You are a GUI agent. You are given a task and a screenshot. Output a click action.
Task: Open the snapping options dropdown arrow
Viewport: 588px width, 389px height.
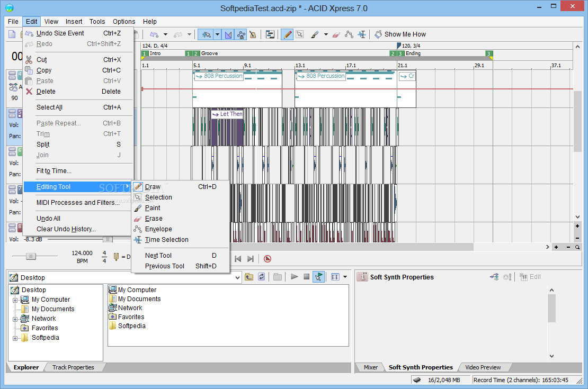(217, 35)
